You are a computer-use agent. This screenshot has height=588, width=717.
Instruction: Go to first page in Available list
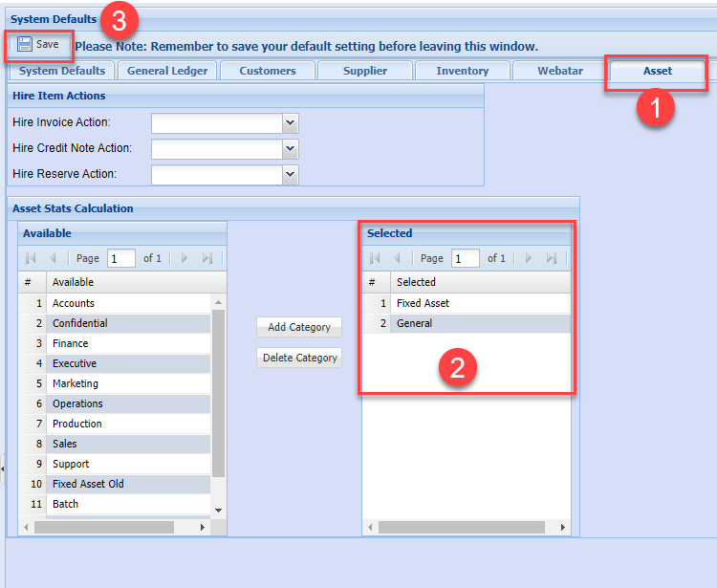[x=32, y=258]
